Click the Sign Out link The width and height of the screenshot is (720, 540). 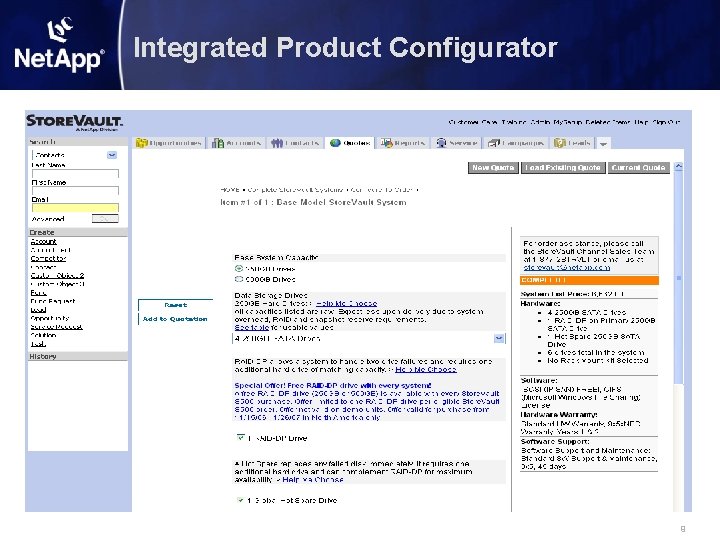666,122
